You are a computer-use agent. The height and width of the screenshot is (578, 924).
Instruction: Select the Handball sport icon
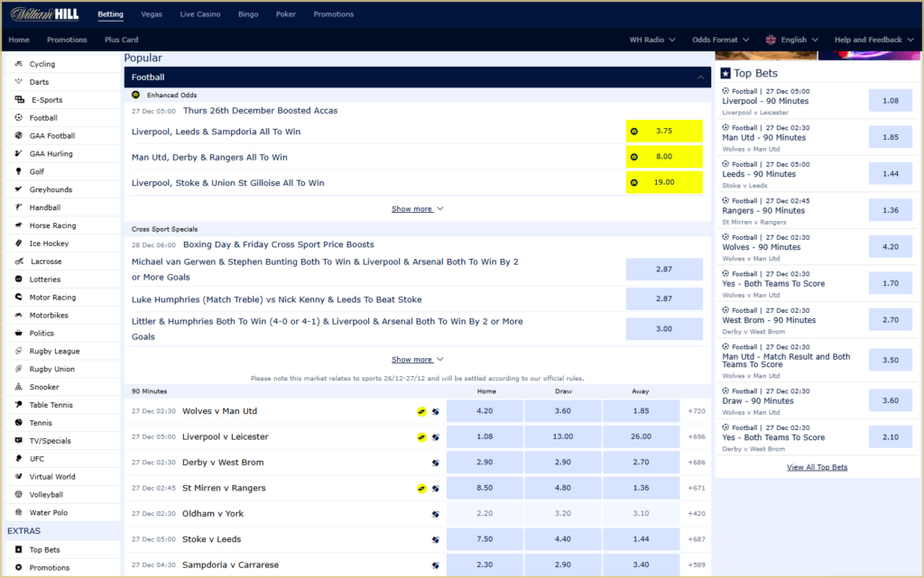[x=18, y=207]
